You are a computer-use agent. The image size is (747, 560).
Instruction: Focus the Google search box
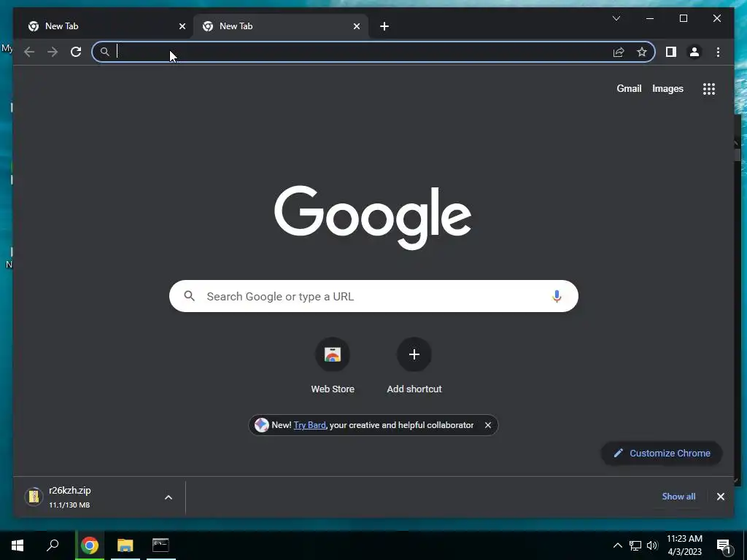pyautogui.click(x=373, y=296)
